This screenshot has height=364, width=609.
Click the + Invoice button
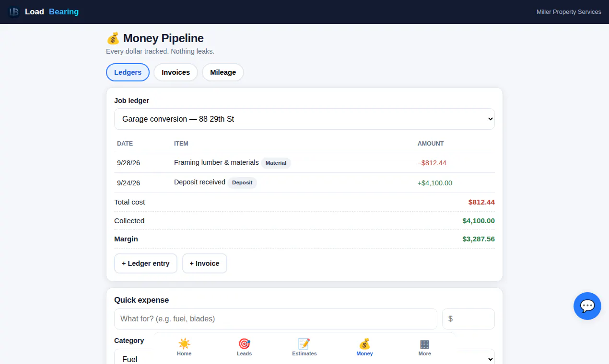click(205, 263)
